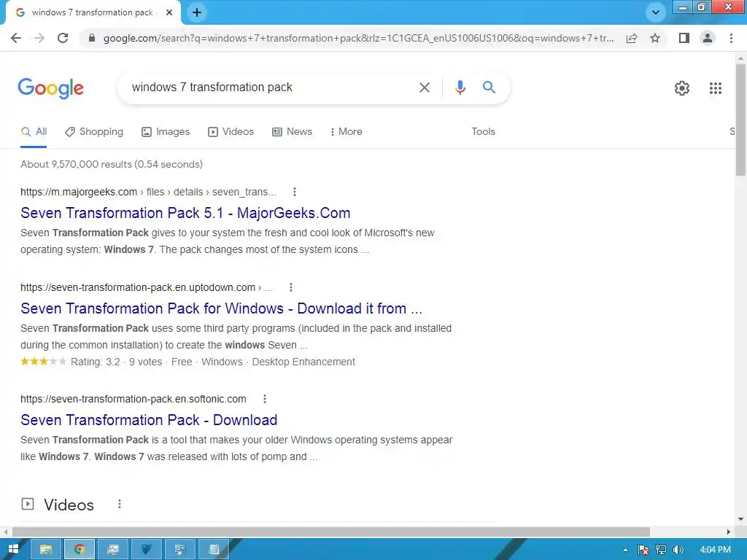This screenshot has width=747, height=560.
Task: Open the Google apps grid
Action: [715, 88]
